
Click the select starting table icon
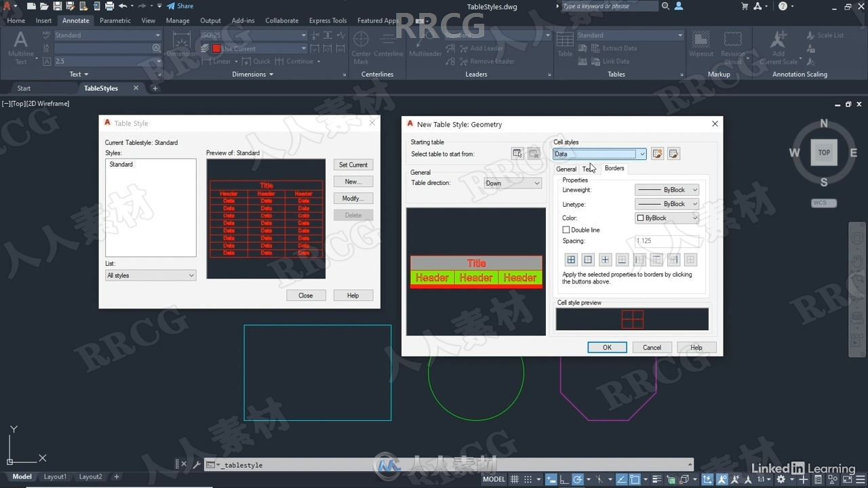(517, 154)
